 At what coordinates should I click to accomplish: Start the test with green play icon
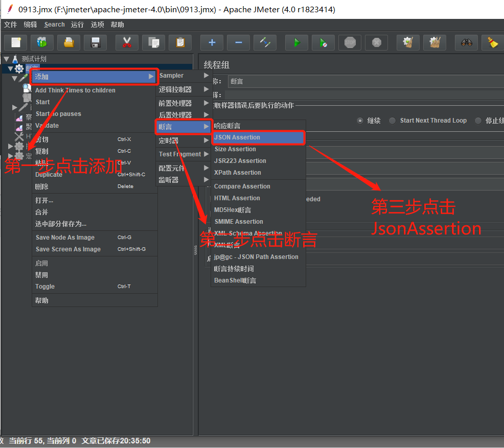coord(296,42)
